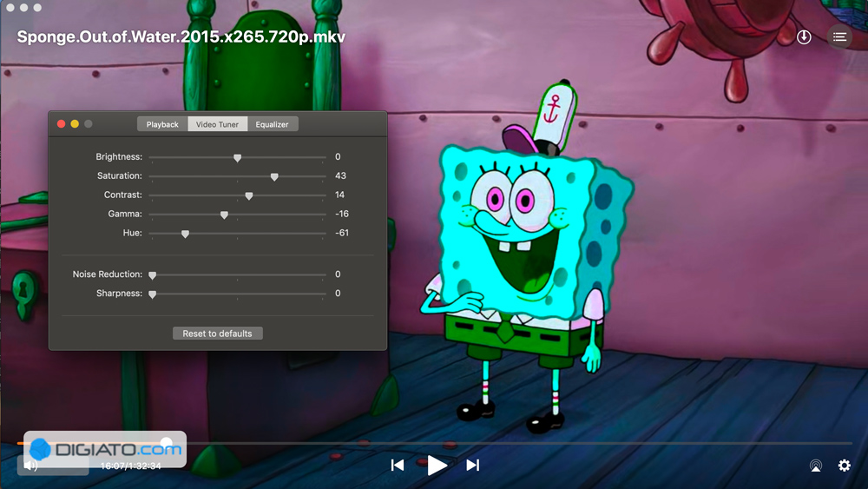868x489 pixels.
Task: Click the Sharpness slider handle
Action: [152, 294]
